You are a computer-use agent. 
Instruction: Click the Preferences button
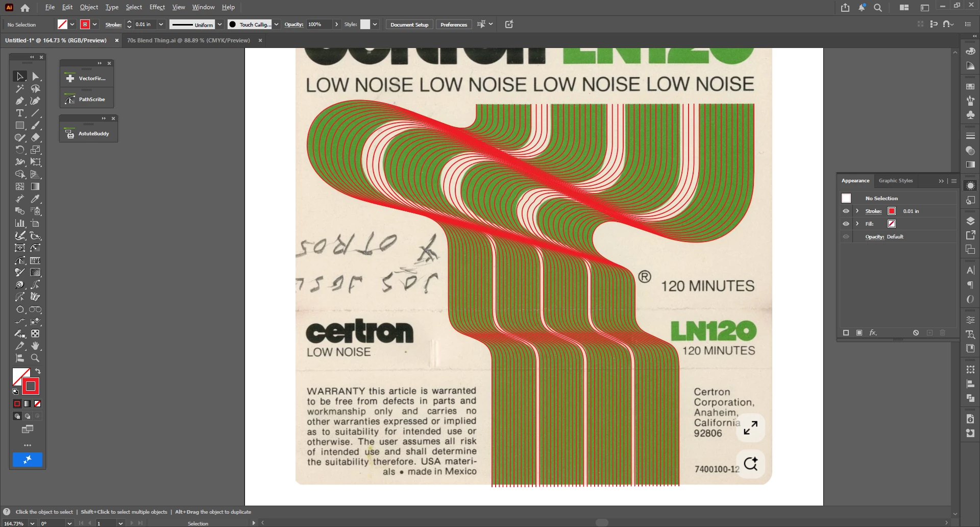454,25
